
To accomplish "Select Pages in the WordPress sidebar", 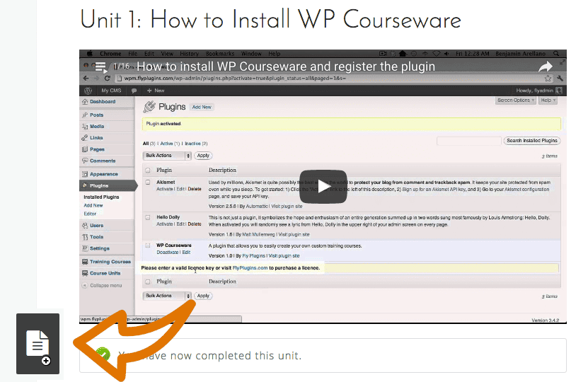I will point(97,149).
